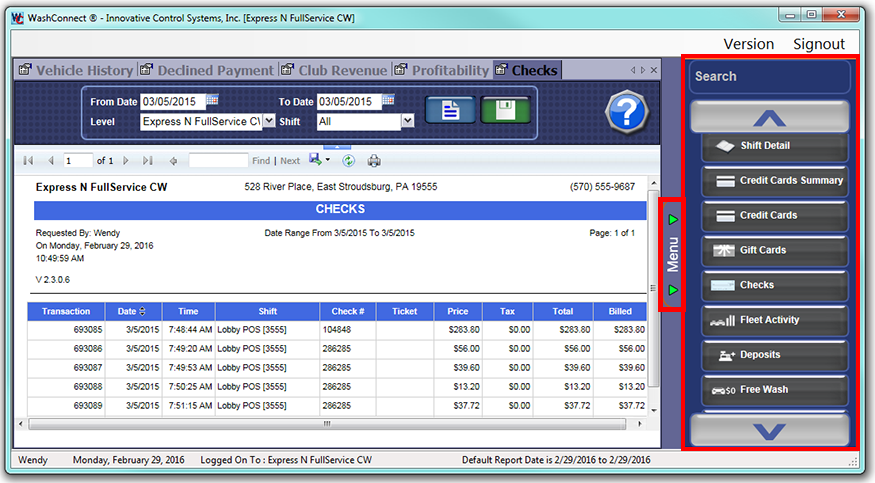The image size is (875, 483).
Task: Click Signout in the top right
Action: (x=818, y=44)
